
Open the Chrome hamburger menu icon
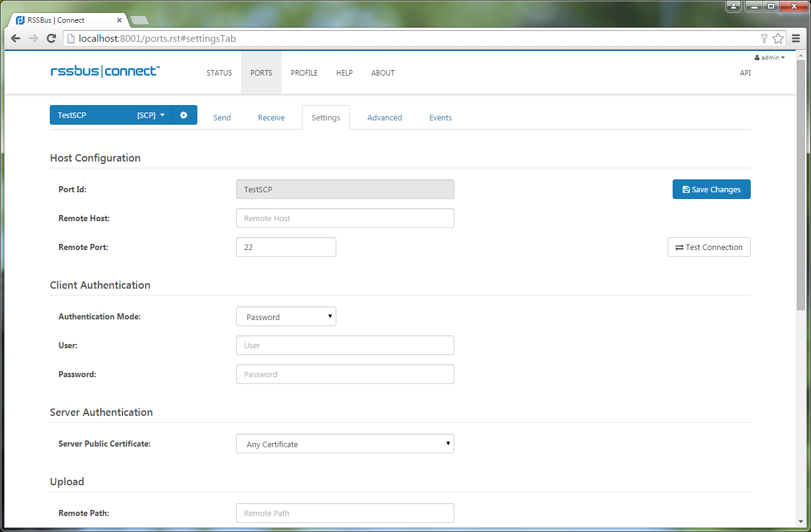tap(796, 39)
